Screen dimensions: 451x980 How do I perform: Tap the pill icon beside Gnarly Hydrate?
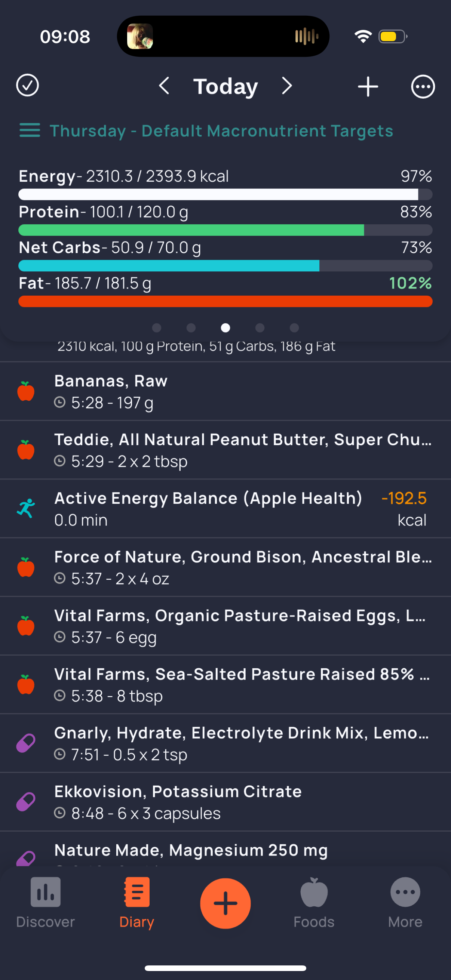[26, 743]
